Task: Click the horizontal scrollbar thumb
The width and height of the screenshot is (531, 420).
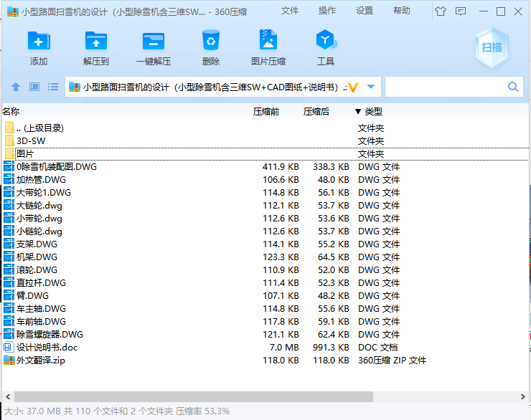Action: point(193,396)
